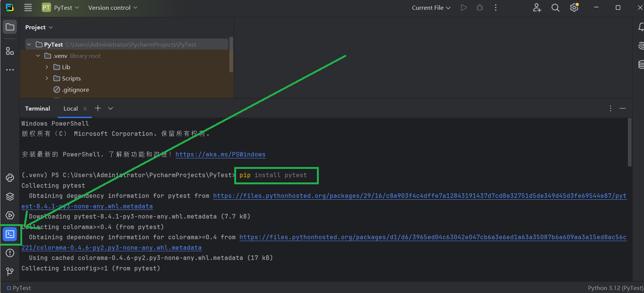Hide the Terminal panel

click(x=623, y=108)
